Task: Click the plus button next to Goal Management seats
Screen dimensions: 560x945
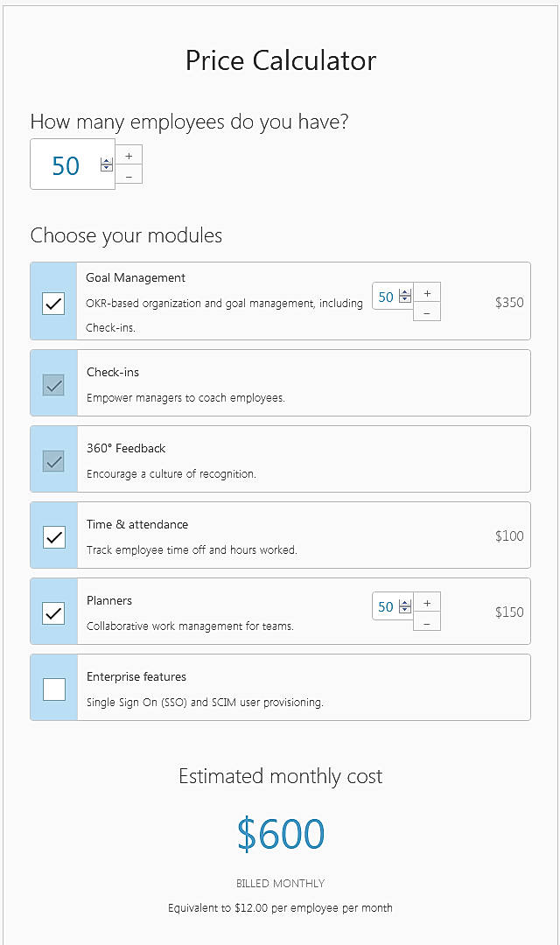Action: [426, 293]
